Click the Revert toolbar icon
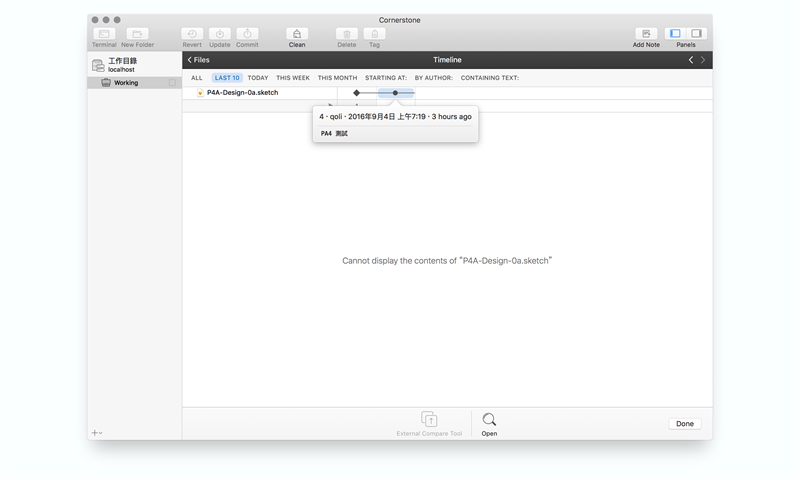 click(192, 34)
